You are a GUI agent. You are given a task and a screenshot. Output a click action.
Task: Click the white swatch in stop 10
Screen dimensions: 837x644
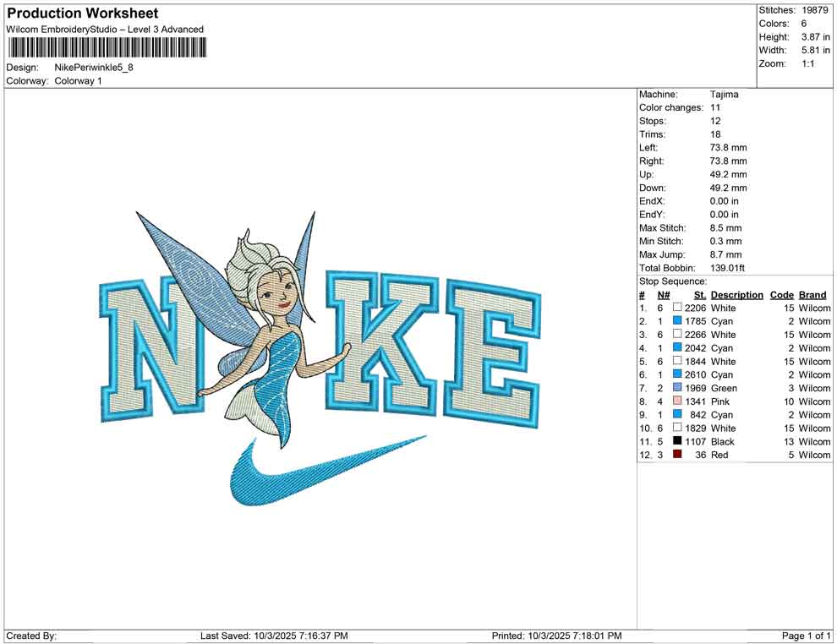click(x=677, y=428)
